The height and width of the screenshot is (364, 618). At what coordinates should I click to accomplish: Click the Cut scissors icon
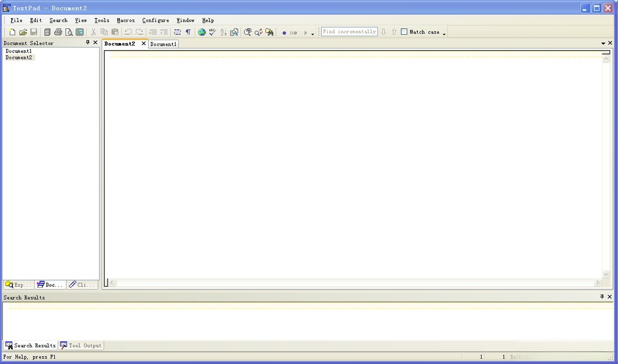tap(93, 32)
